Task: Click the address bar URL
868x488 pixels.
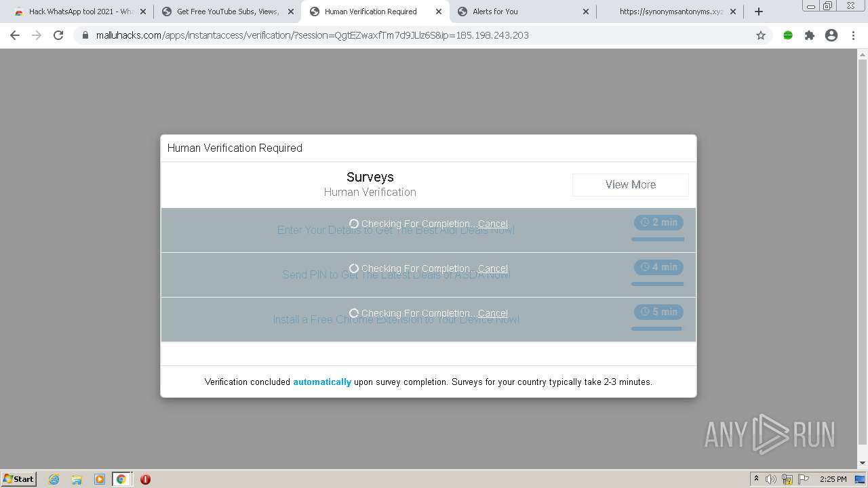Action: pos(313,35)
